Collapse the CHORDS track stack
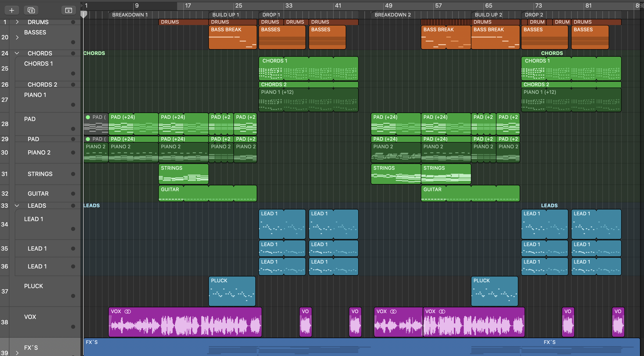 [x=17, y=53]
